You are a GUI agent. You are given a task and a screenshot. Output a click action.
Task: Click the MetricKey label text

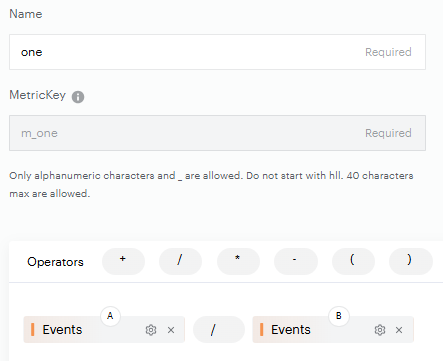[x=38, y=95]
